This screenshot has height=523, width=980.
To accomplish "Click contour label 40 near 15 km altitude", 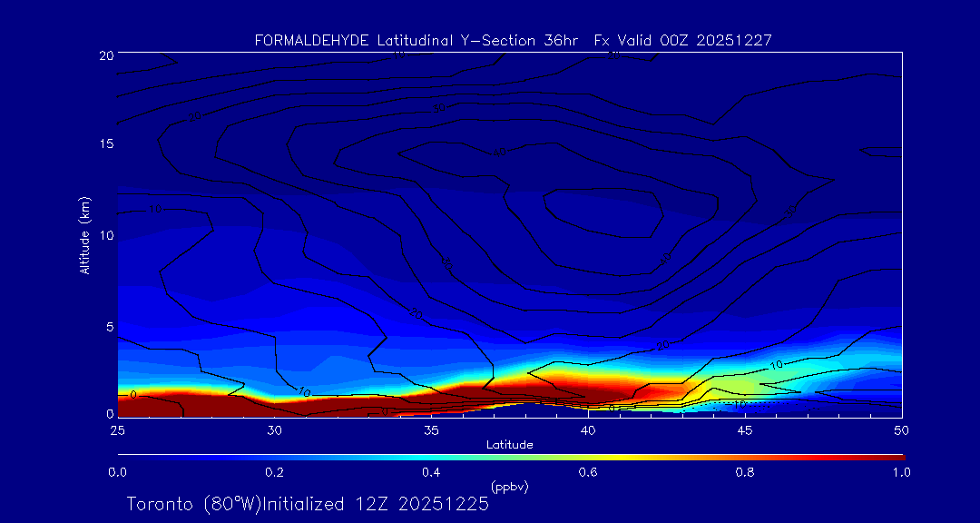I will coord(499,152).
